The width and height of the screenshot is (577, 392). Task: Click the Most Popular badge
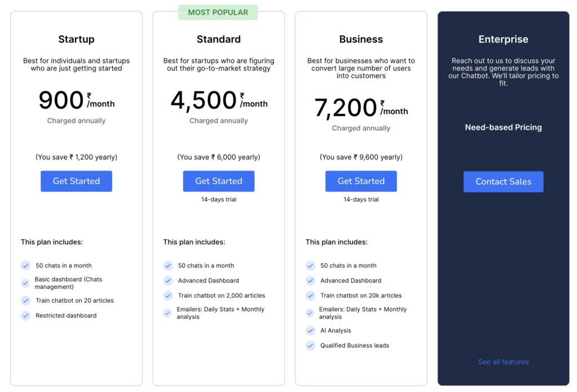pyautogui.click(x=218, y=12)
